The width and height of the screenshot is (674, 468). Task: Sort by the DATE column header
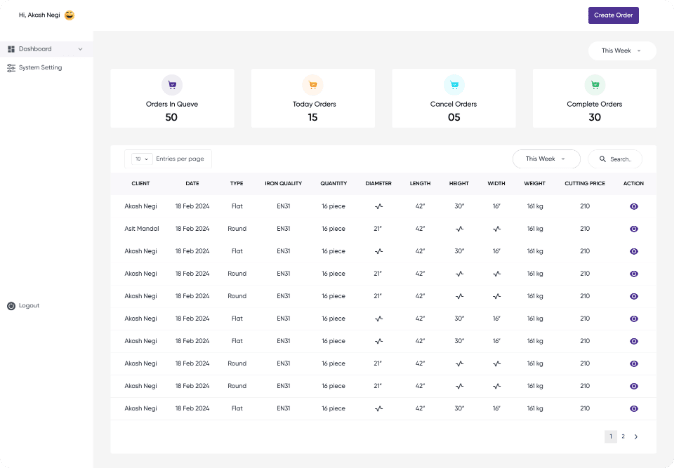(192, 184)
